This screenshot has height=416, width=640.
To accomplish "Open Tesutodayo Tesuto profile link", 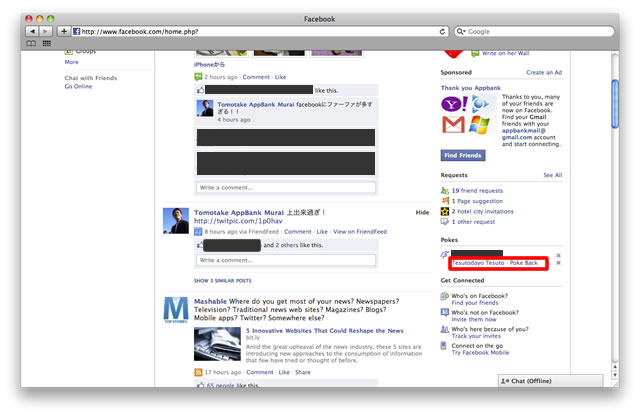I will click(478, 263).
